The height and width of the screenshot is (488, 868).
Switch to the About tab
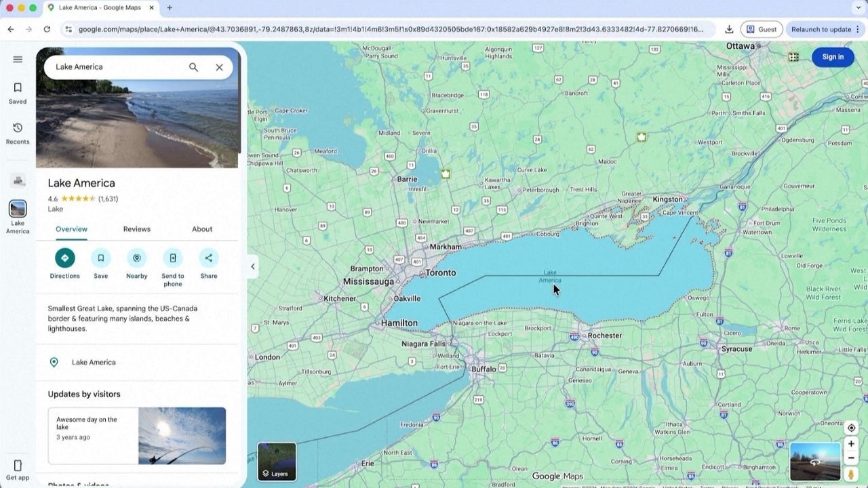202,229
